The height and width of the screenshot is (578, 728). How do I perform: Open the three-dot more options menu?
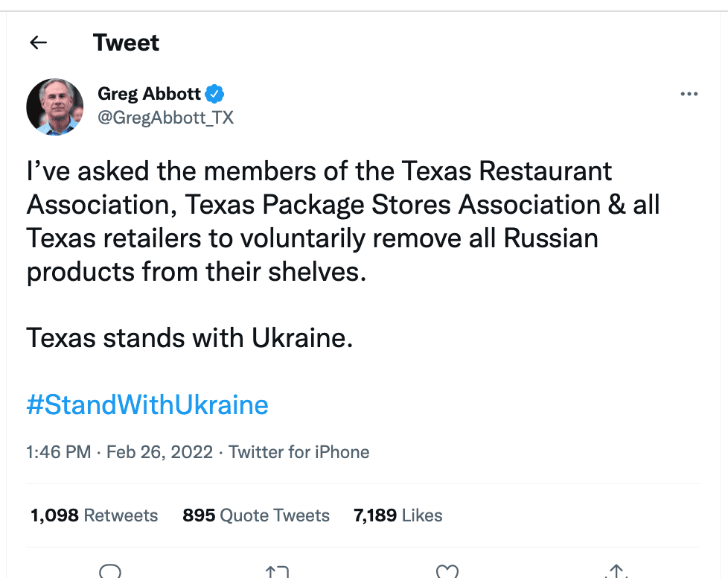pos(689,94)
